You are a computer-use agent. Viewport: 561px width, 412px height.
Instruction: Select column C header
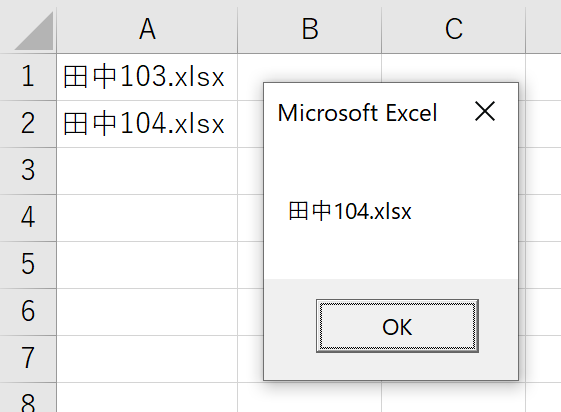click(x=454, y=29)
